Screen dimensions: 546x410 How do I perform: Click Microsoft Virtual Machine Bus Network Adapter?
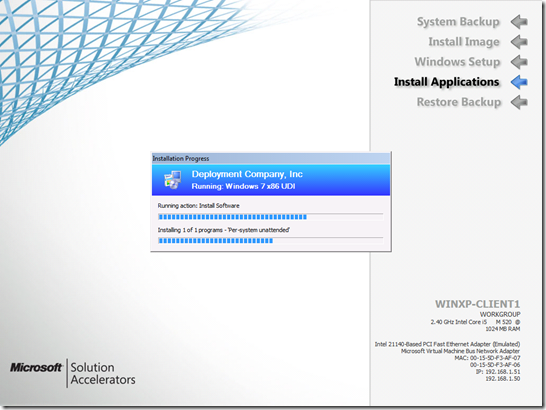[461, 351]
